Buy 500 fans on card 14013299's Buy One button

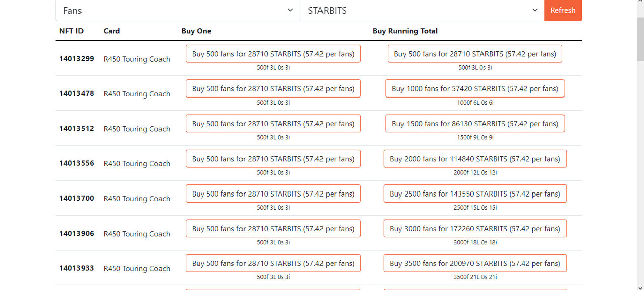pos(273,54)
